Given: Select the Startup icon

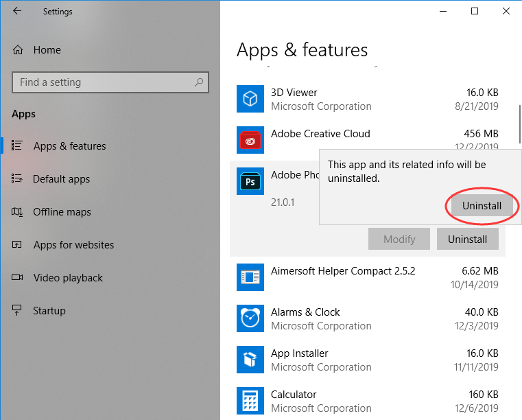Looking at the screenshot, I should click(x=16, y=310).
